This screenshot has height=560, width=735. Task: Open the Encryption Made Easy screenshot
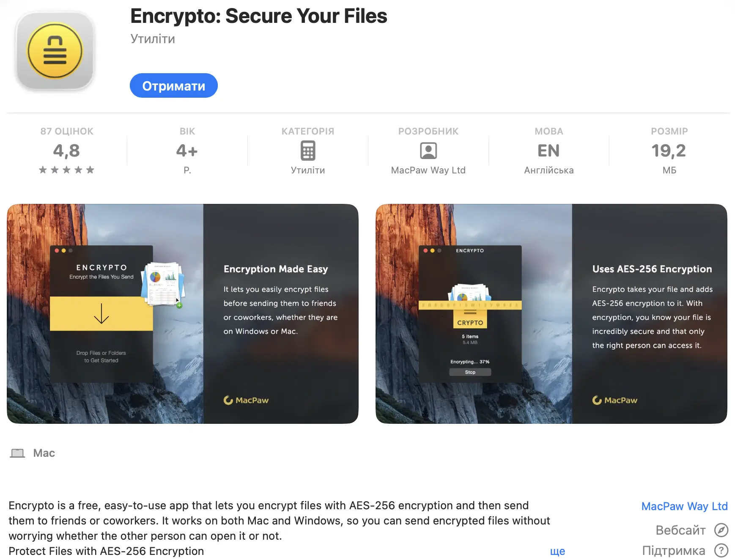click(183, 314)
